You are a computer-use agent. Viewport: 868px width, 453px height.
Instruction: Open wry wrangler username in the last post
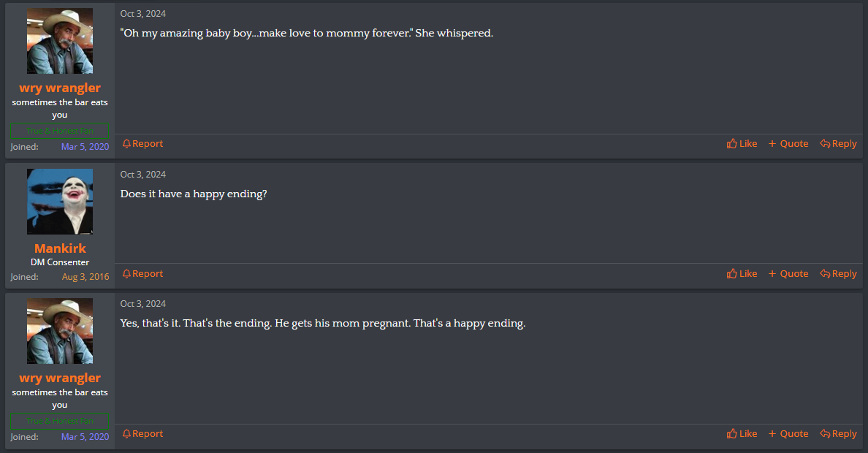pos(60,378)
